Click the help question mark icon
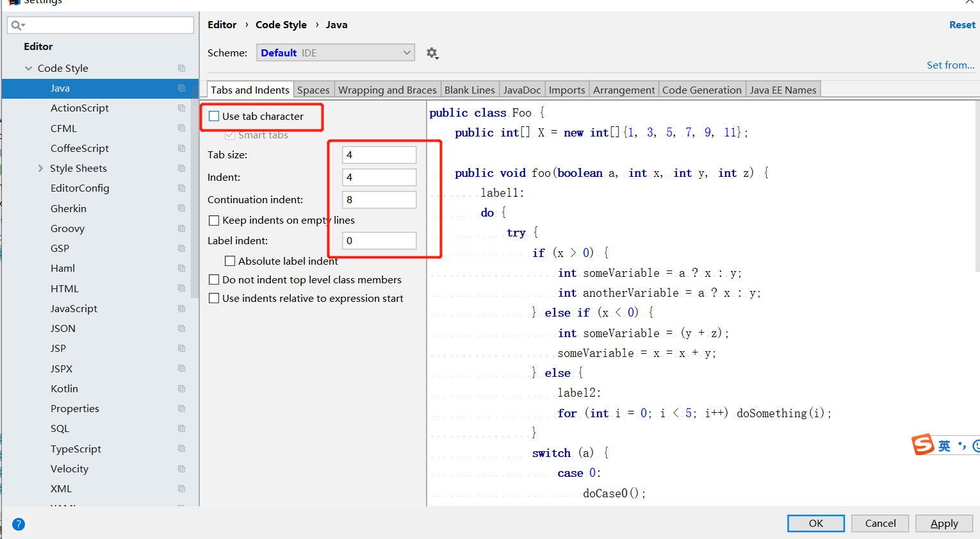 click(19, 524)
